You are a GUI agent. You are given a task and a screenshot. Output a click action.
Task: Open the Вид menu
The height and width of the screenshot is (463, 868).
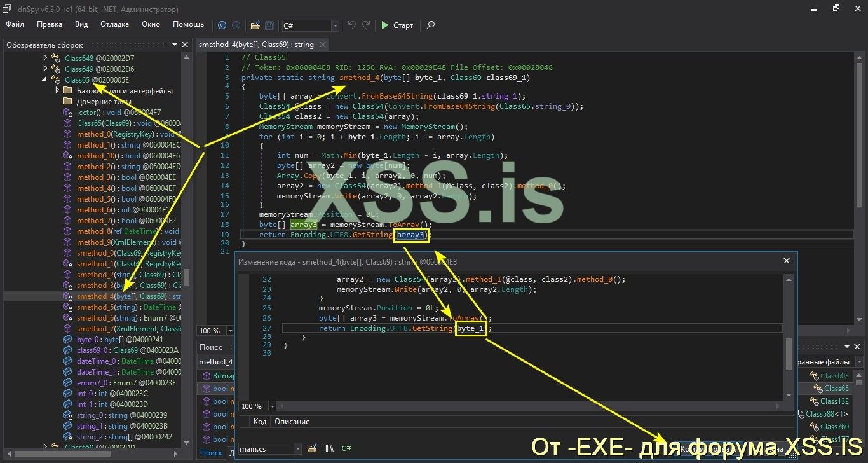coord(81,24)
